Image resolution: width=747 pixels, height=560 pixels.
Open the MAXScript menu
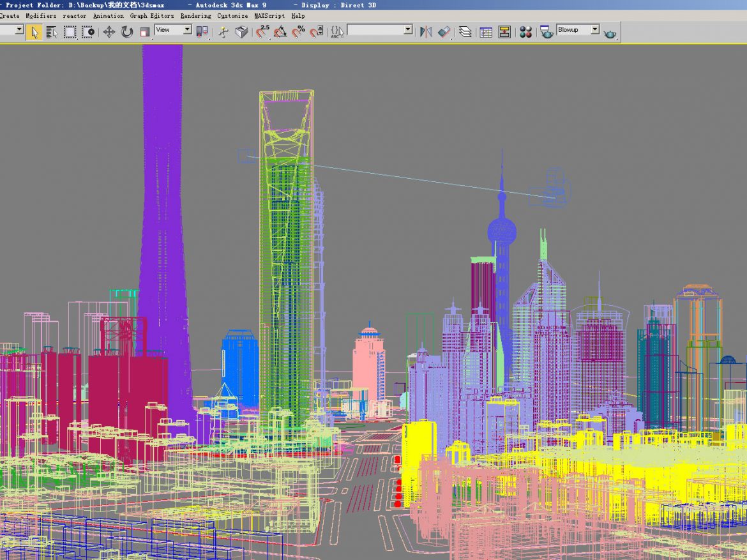[x=269, y=16]
